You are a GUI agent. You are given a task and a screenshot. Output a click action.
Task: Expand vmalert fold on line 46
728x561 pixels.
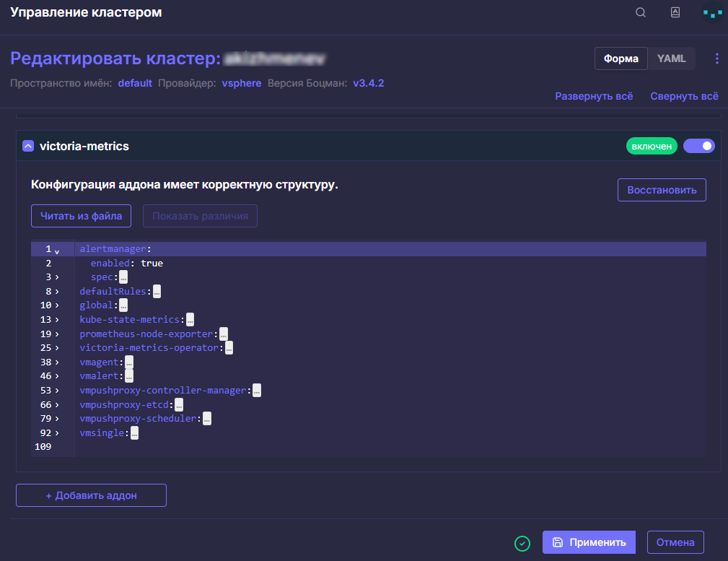point(57,376)
